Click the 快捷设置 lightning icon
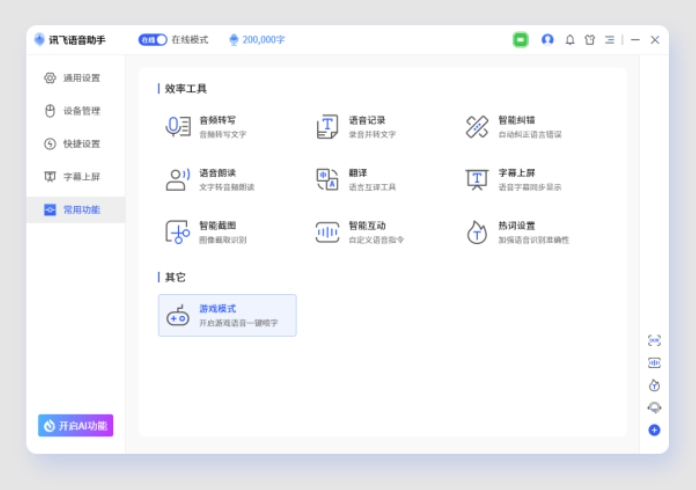This screenshot has height=490, width=696. point(50,144)
